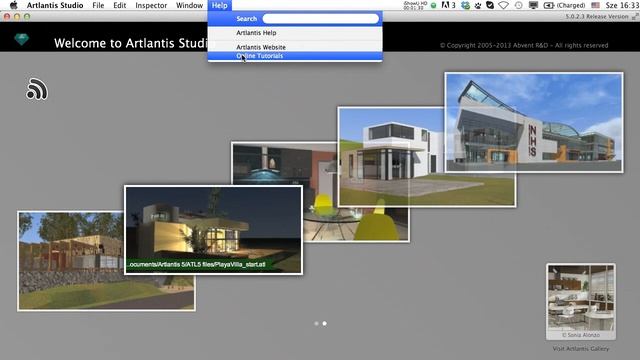
Task: Click the green status dot menu bar icon
Action: [x=433, y=6]
